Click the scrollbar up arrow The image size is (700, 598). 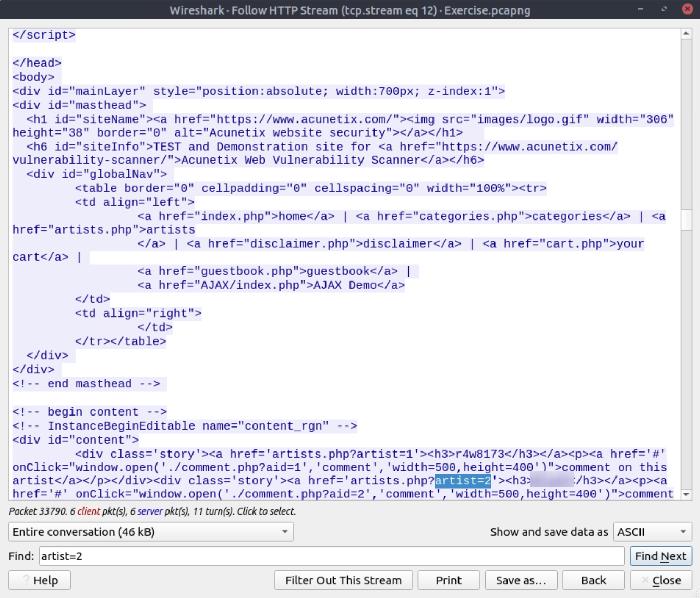coord(686,34)
